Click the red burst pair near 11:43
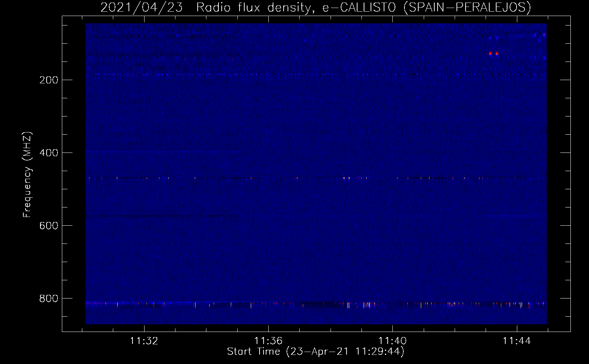This screenshot has height=364, width=589. [x=494, y=54]
